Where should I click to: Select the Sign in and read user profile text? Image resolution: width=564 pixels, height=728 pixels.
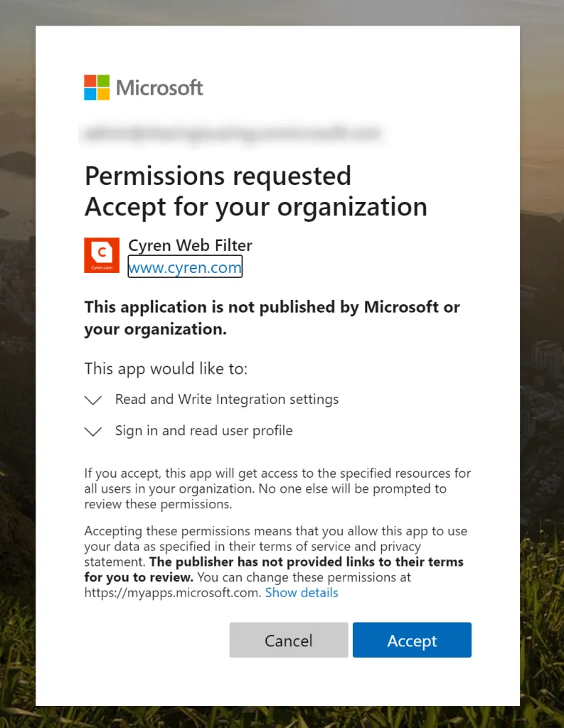pyautogui.click(x=203, y=431)
